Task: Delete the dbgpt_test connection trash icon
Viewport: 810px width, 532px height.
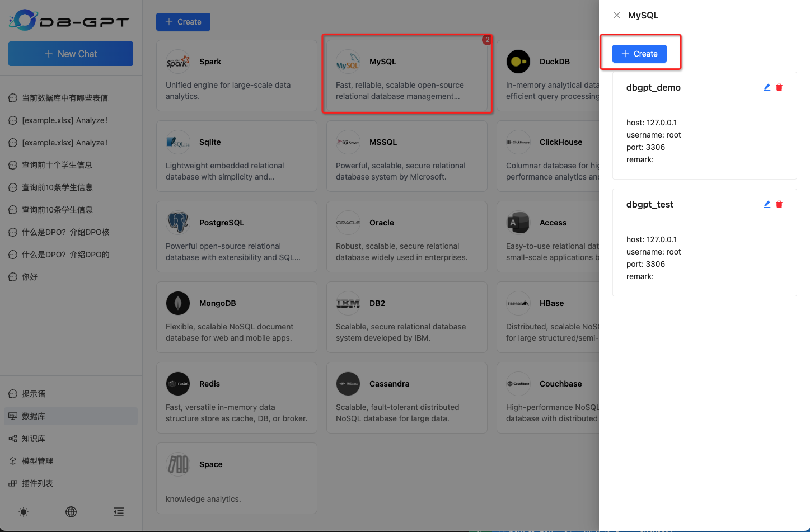Action: (779, 204)
